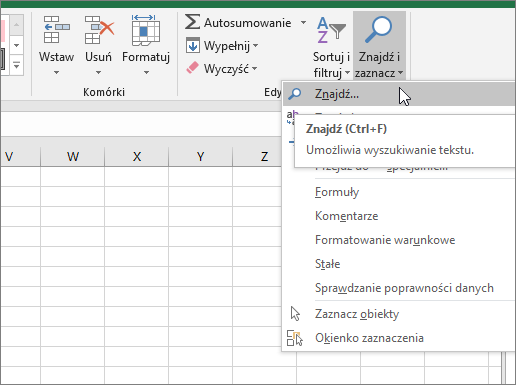Select column Y header
Image resolution: width=516 pixels, height=385 pixels.
coord(200,156)
